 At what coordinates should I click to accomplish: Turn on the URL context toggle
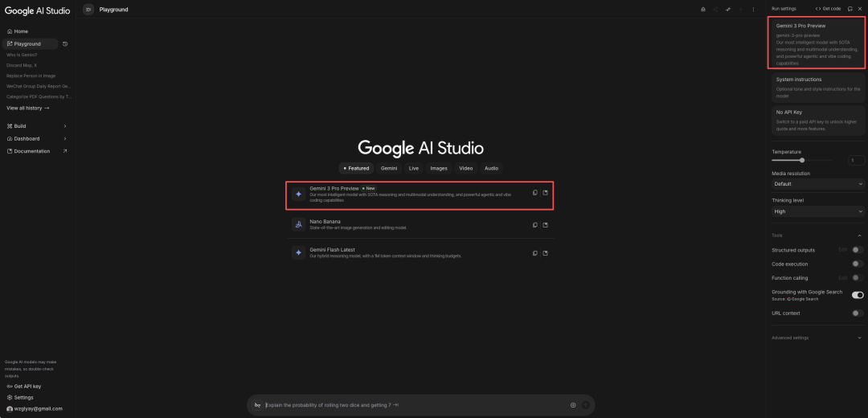click(x=858, y=313)
